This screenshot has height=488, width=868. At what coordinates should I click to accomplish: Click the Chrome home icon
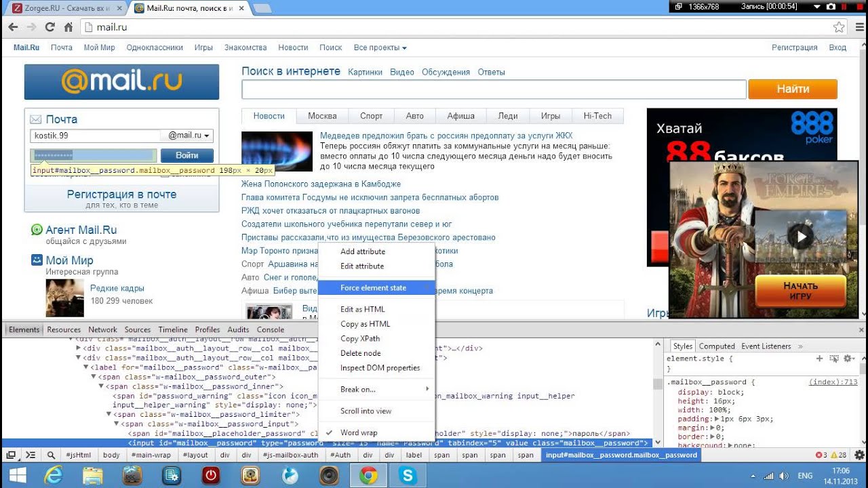(68, 27)
